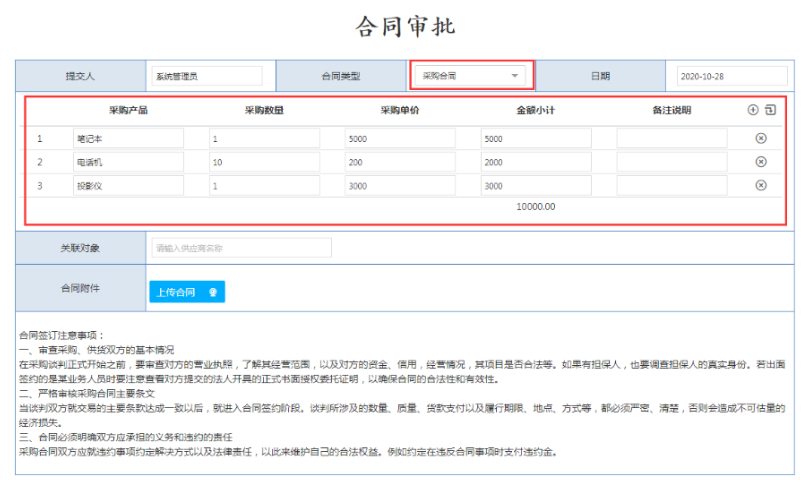This screenshot has width=810, height=487.
Task: Click the product name field containing 笔记本
Action: click(127, 139)
